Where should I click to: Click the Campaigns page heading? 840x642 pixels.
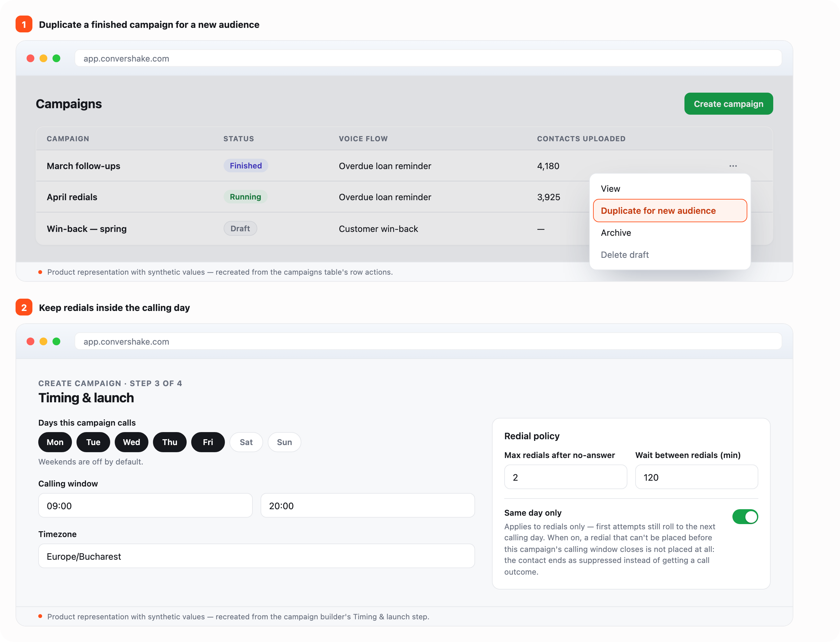tap(69, 104)
